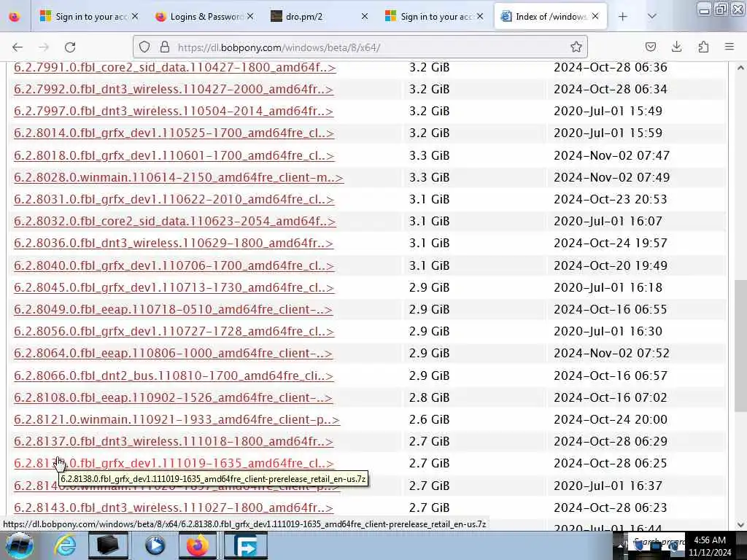Select date 2020-Jul-01 16:18 text
Image resolution: width=747 pixels, height=560 pixels.
coord(608,287)
